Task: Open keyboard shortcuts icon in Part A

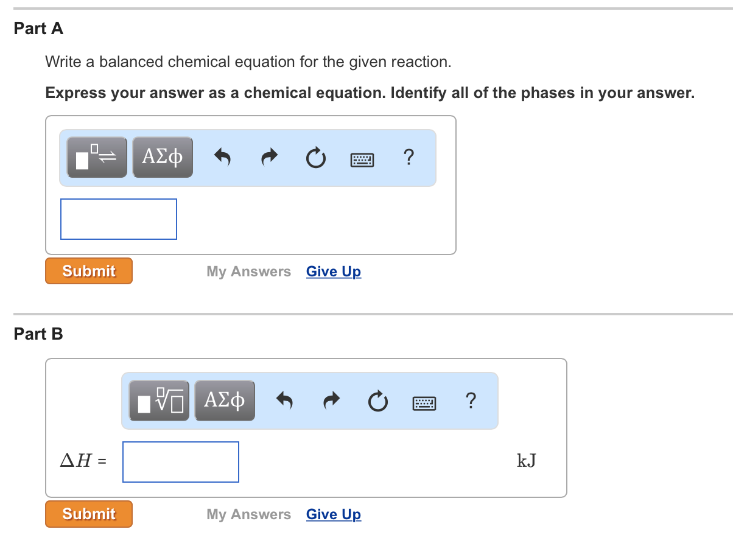Action: pos(362,159)
